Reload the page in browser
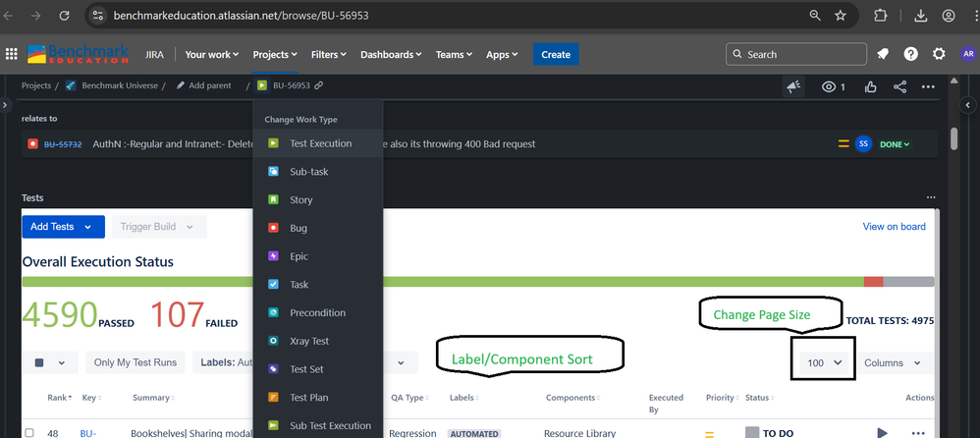 (64, 16)
